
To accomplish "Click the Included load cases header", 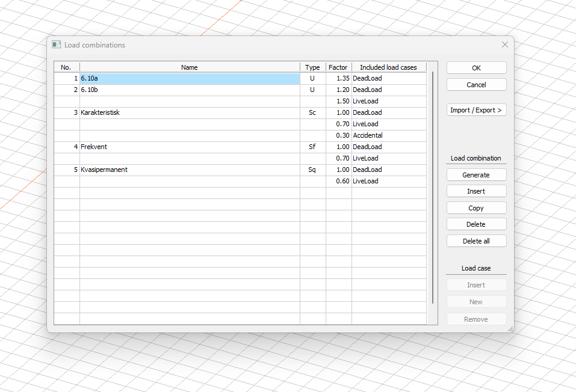I will (388, 67).
